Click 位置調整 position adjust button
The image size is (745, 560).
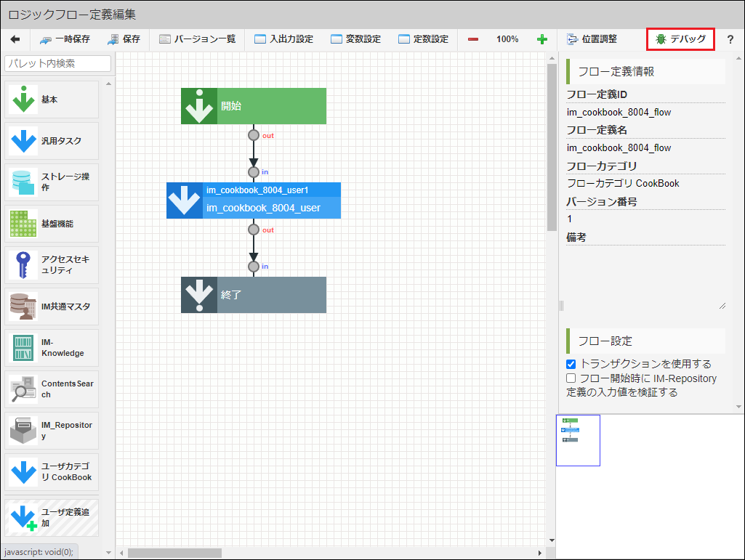[592, 39]
